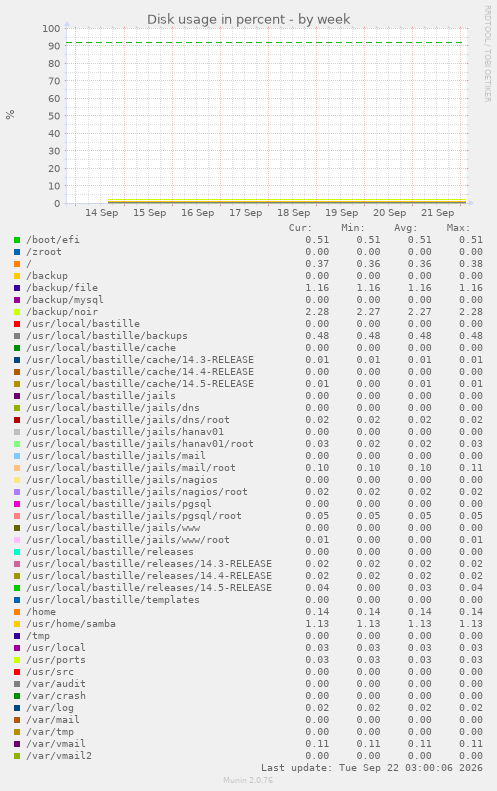
Task: Click the dark blue /backup/file legend swatch
Action: point(17,288)
